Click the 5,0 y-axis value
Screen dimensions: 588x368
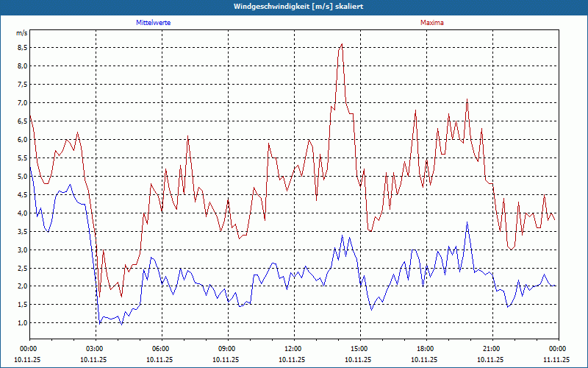click(23, 177)
